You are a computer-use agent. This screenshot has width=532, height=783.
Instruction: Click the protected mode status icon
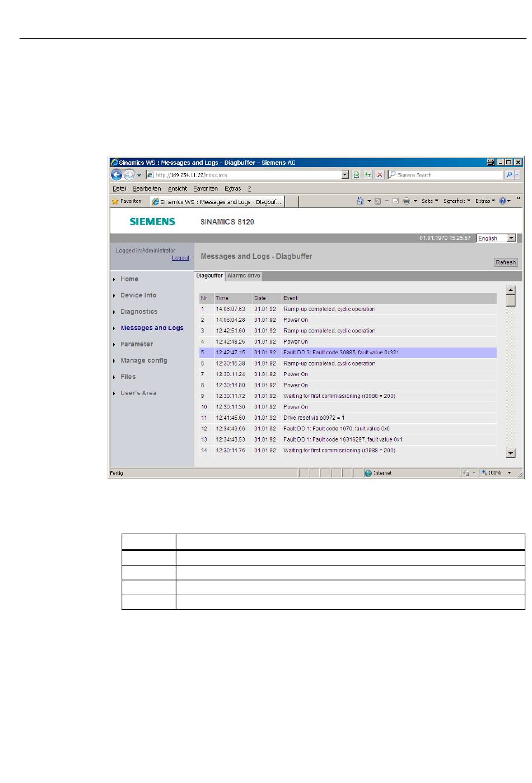[x=466, y=473]
